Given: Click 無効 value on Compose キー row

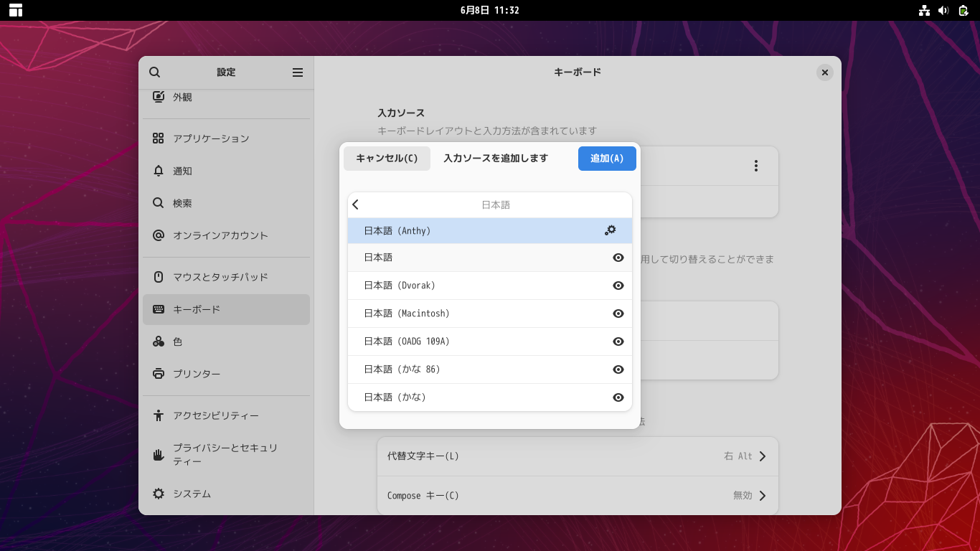Looking at the screenshot, I should click(743, 496).
